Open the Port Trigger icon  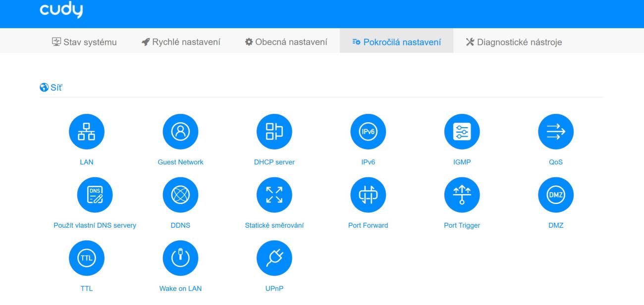[x=462, y=195]
